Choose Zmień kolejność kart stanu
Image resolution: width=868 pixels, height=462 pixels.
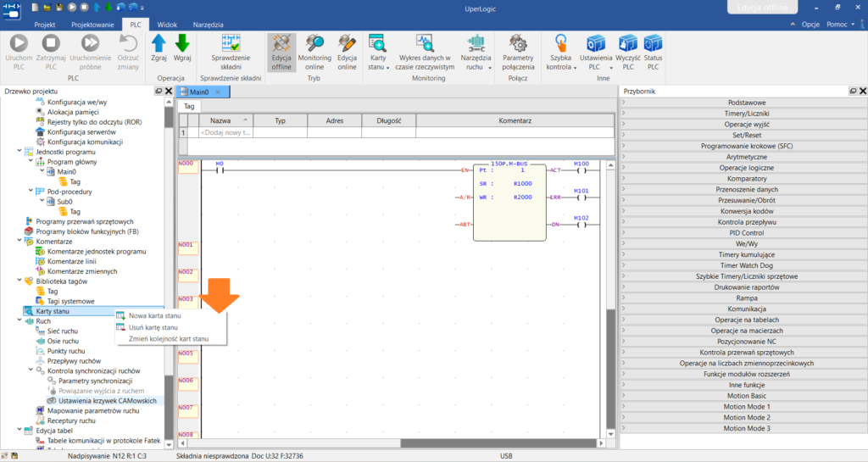pos(169,338)
